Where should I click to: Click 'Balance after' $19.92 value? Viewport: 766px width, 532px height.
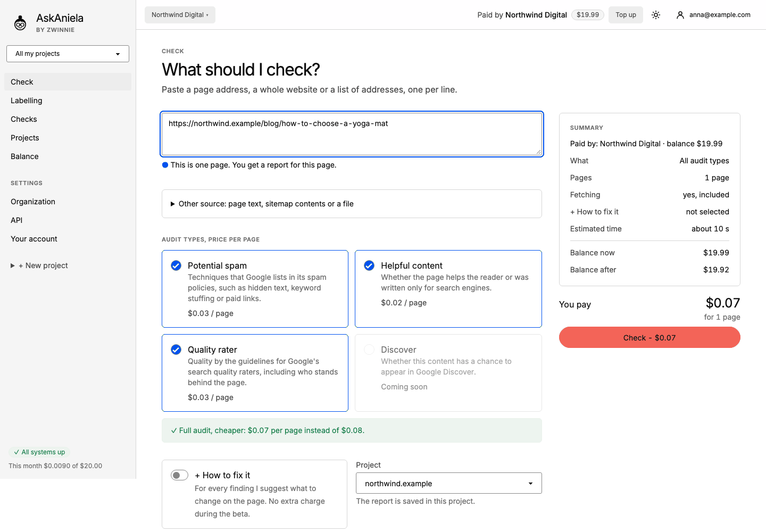(x=716, y=270)
